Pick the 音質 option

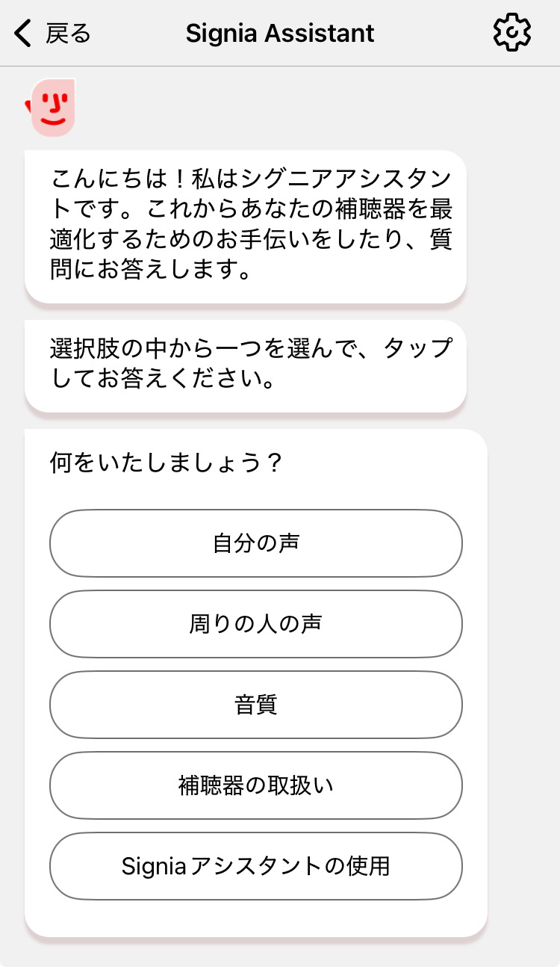coord(255,705)
